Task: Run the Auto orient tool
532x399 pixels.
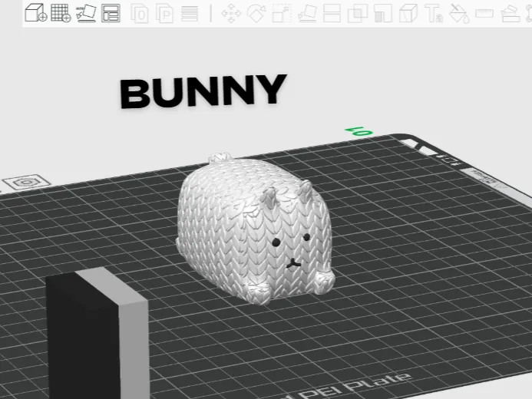Action: pos(86,13)
